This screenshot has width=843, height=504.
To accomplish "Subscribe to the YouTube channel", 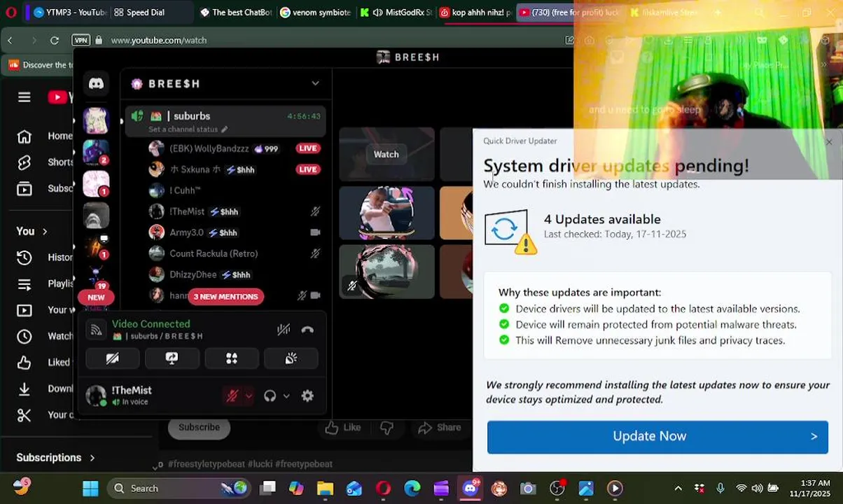I will (199, 427).
